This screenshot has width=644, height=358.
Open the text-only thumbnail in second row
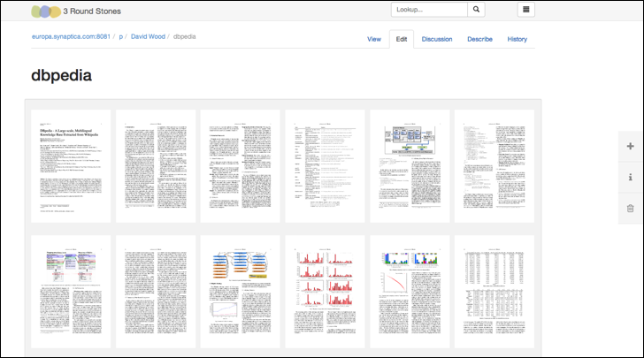(x=156, y=292)
